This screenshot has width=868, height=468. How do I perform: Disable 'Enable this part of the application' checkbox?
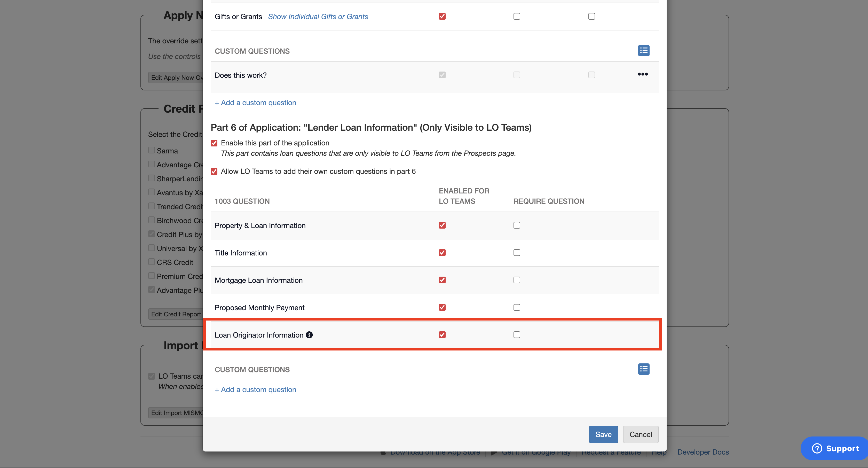(x=214, y=143)
